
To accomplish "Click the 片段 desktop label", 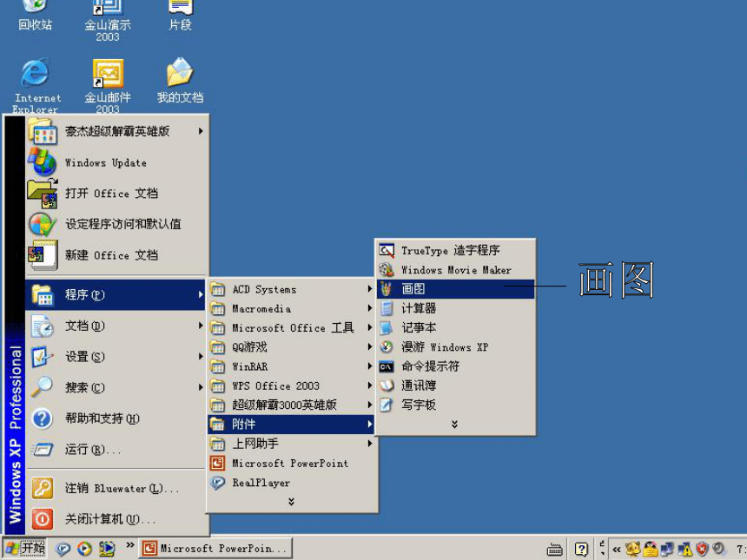I will pos(180,25).
